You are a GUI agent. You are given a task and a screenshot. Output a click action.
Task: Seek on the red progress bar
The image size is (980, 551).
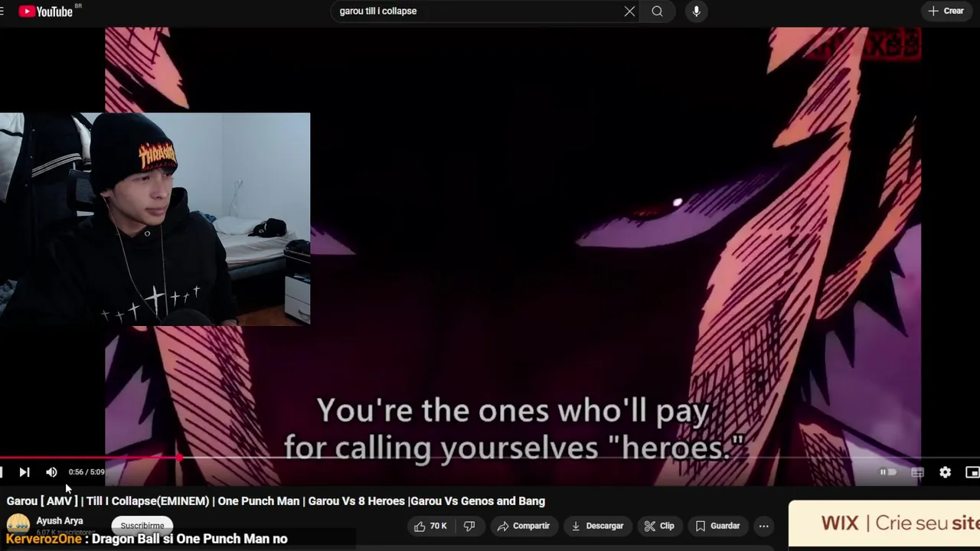[x=490, y=458]
